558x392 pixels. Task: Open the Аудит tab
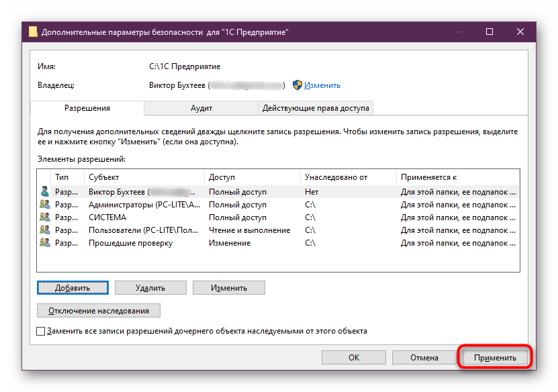[201, 108]
